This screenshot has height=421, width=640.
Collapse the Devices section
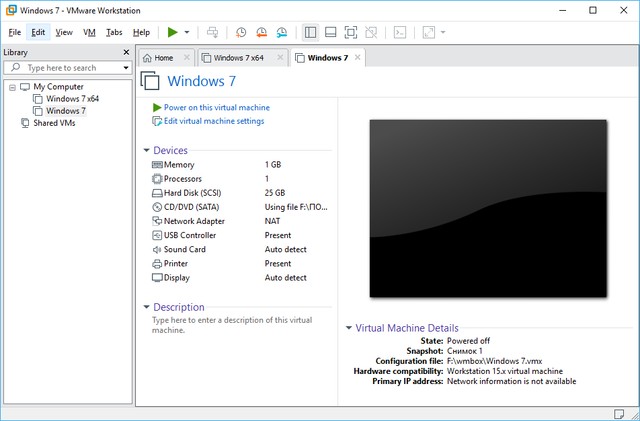[146, 151]
